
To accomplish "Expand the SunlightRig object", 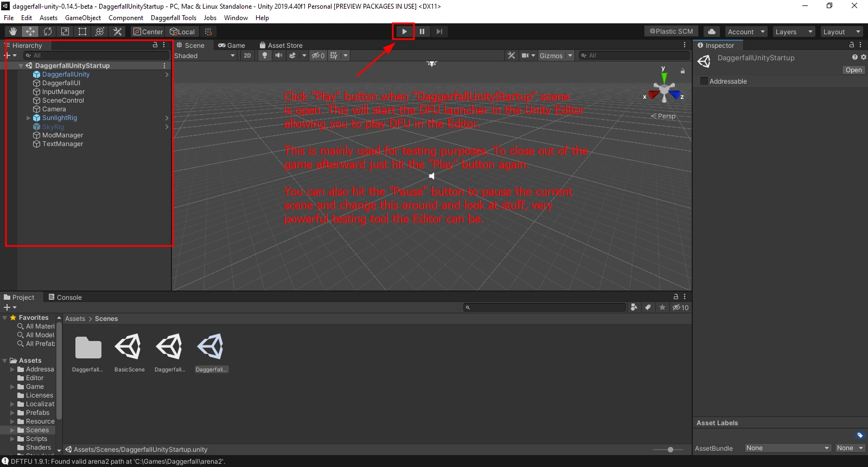I will (29, 118).
